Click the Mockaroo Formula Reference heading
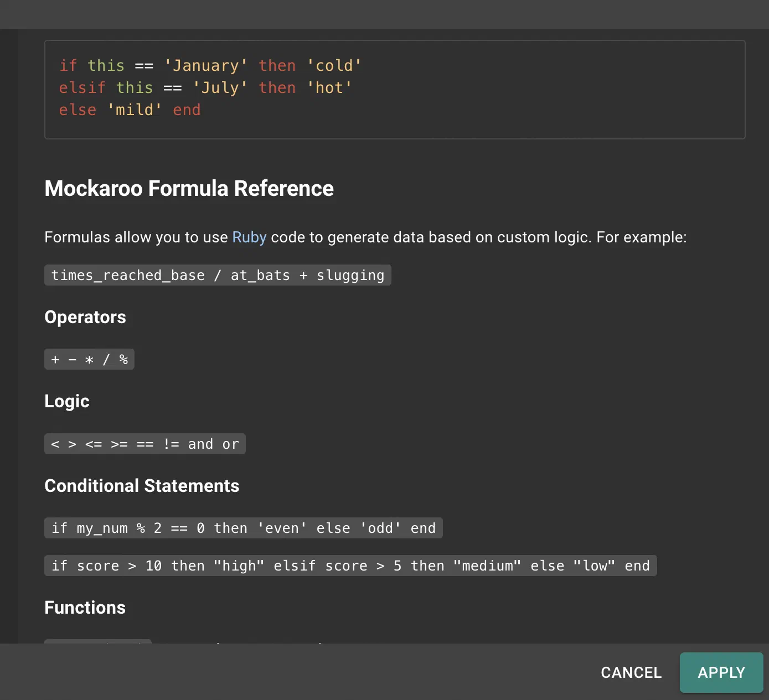This screenshot has width=769, height=700. pyautogui.click(x=189, y=189)
